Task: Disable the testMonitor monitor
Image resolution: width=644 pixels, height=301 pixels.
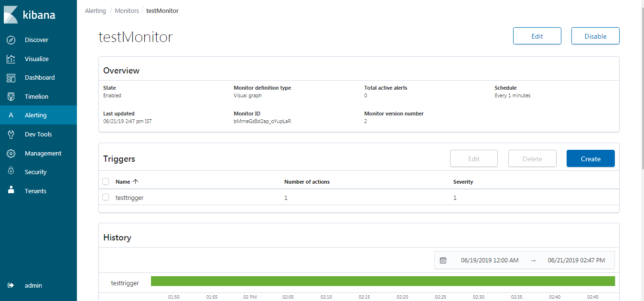Action: pyautogui.click(x=595, y=36)
